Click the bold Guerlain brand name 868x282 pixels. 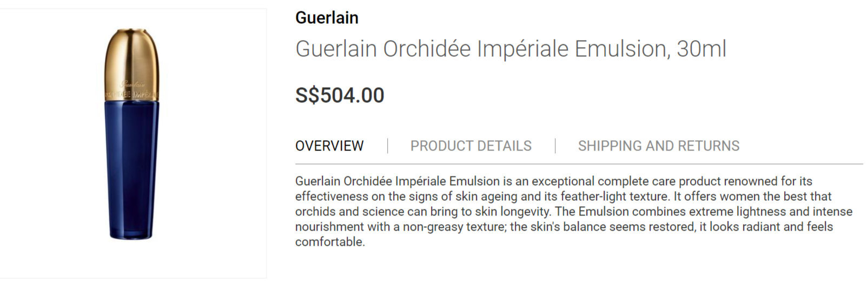point(327,18)
